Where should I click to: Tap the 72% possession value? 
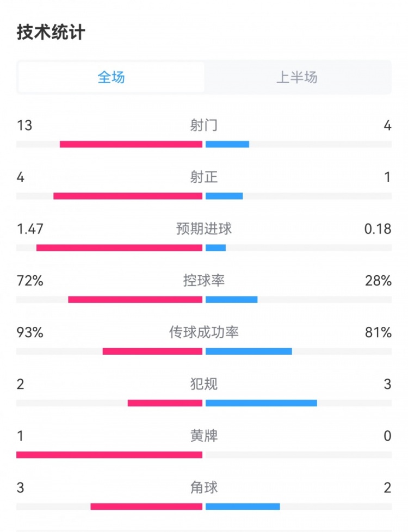click(x=30, y=281)
